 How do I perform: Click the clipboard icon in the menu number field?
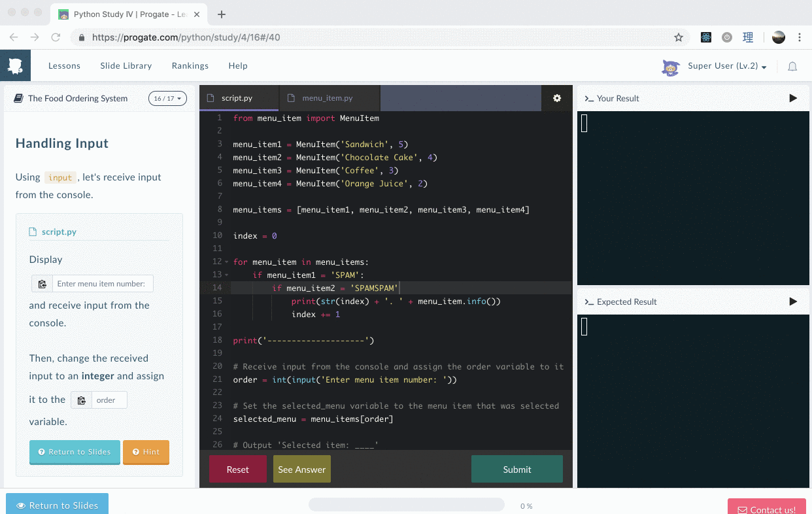[41, 283]
